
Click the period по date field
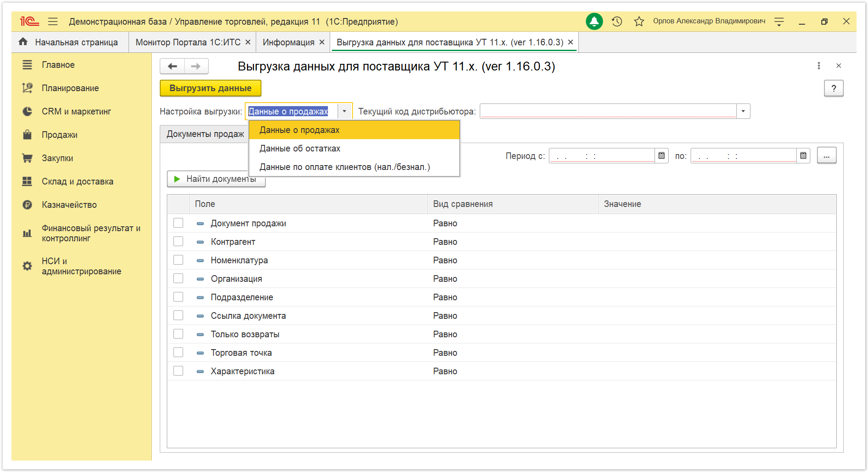[744, 155]
